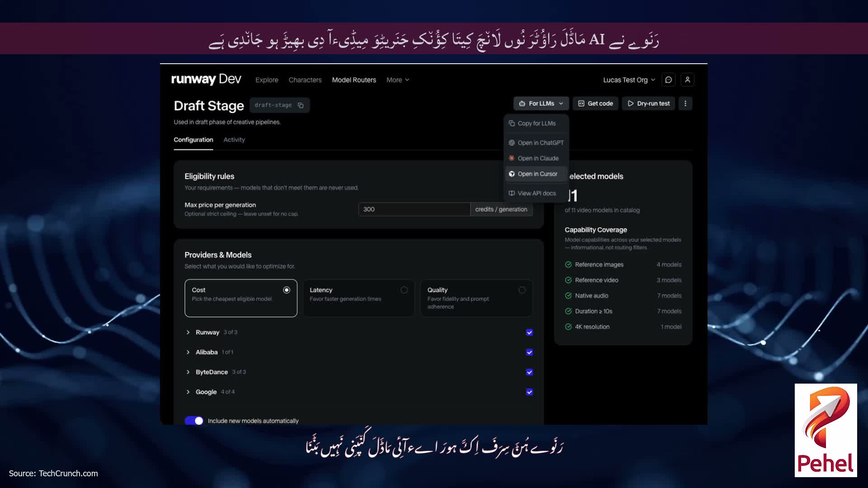Click the runway Dev logo
Image resolution: width=868 pixels, height=488 pixels.
pyautogui.click(x=206, y=80)
